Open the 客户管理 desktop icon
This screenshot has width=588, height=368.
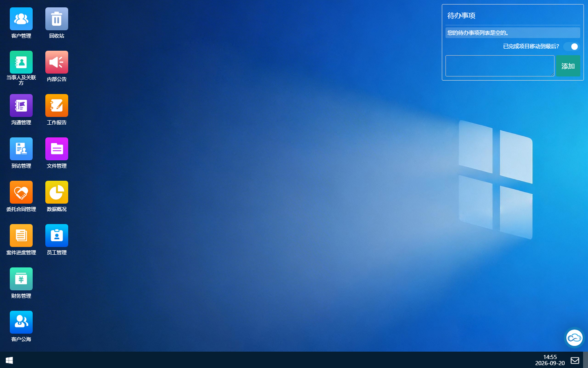(x=21, y=19)
